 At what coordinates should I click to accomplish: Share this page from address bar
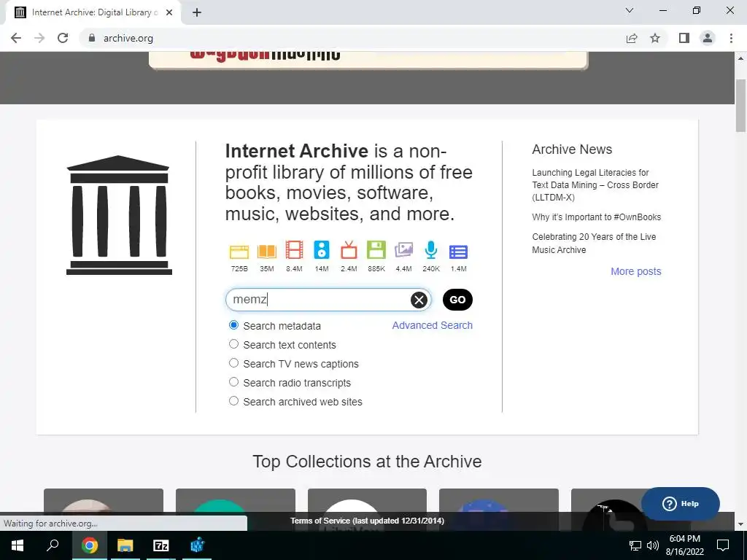click(x=632, y=38)
